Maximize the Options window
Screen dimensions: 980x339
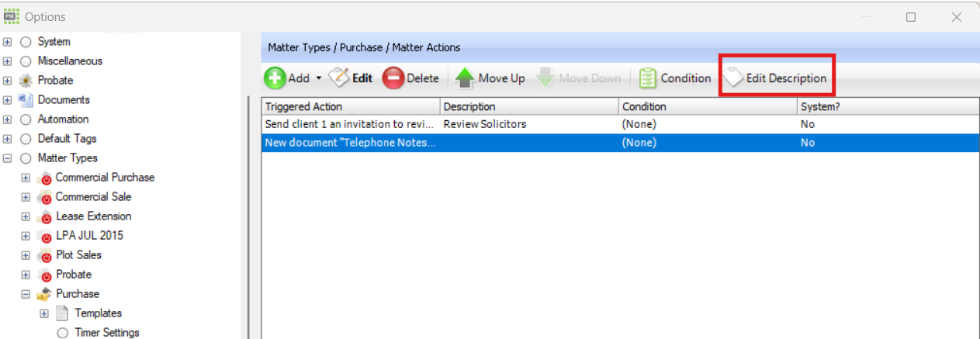tap(911, 17)
